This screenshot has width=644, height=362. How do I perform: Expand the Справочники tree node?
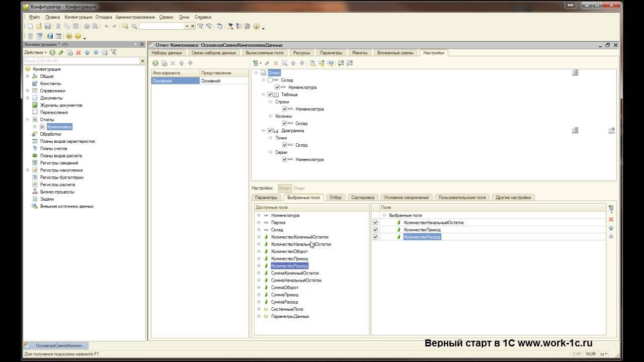[28, 91]
